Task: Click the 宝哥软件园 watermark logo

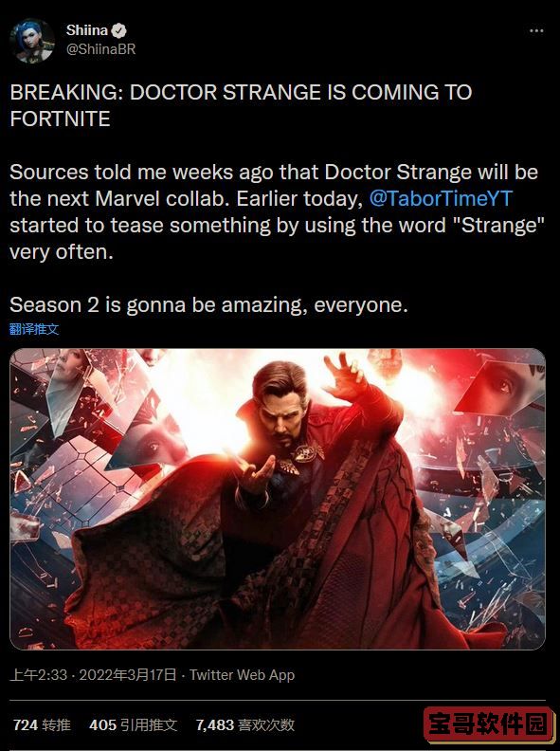Action: [x=488, y=724]
